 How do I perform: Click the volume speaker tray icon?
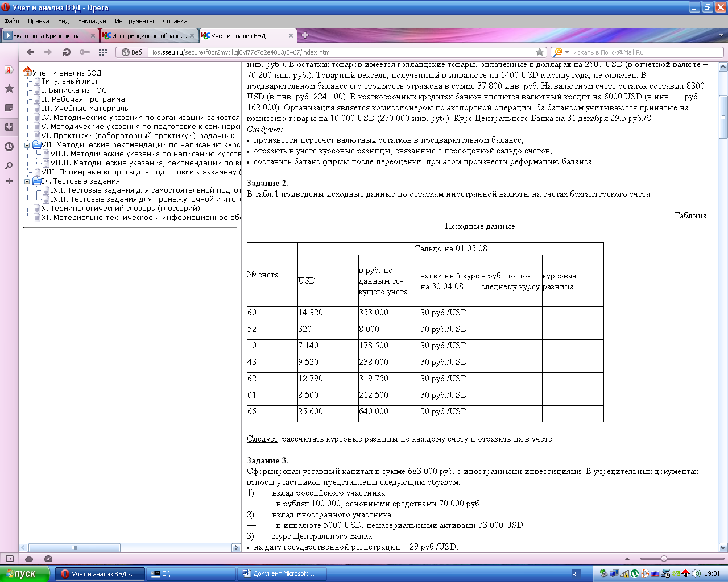[697, 574]
